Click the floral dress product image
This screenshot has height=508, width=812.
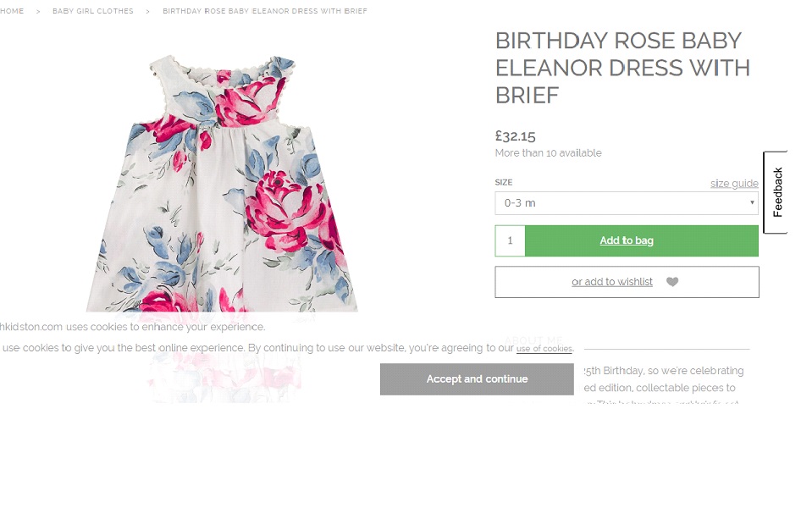(224, 186)
